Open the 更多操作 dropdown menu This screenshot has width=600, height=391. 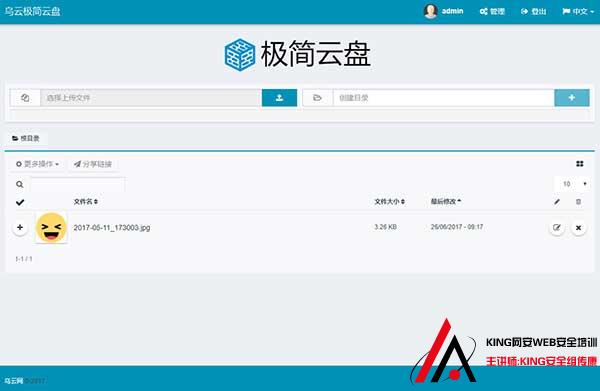point(37,164)
